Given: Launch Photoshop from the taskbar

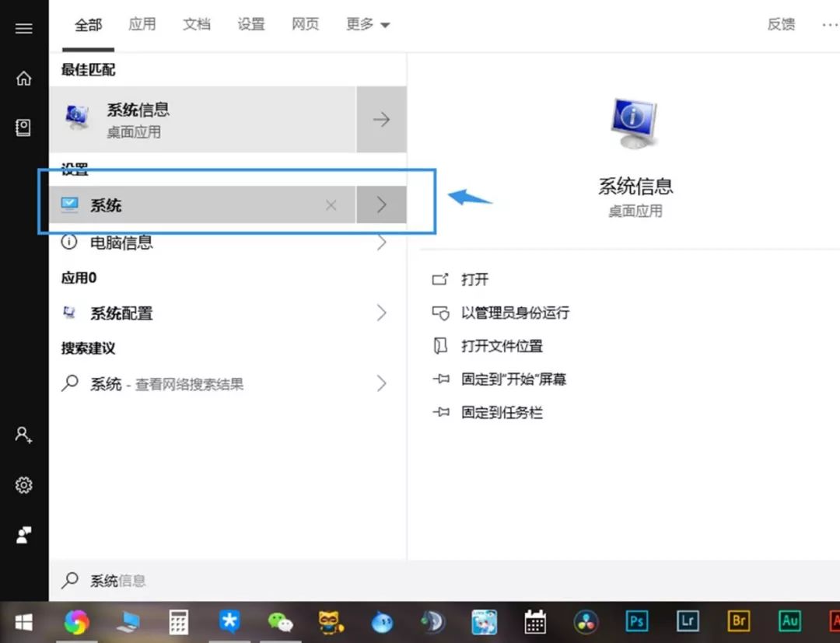Looking at the screenshot, I should click(x=636, y=621).
